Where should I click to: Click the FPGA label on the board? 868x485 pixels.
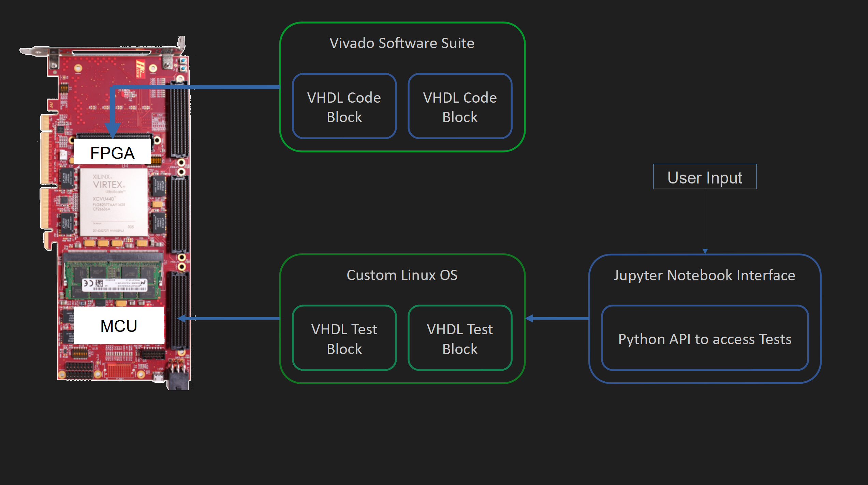(112, 152)
